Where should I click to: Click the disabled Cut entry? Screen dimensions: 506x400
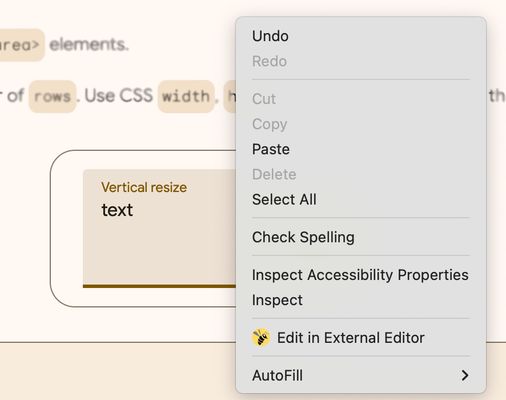pyautogui.click(x=361, y=99)
